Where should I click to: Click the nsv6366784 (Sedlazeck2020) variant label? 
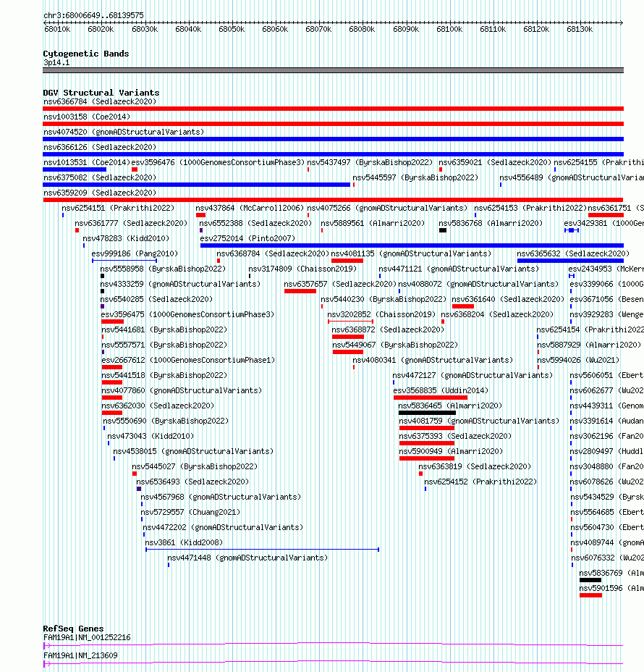pyautogui.click(x=100, y=101)
